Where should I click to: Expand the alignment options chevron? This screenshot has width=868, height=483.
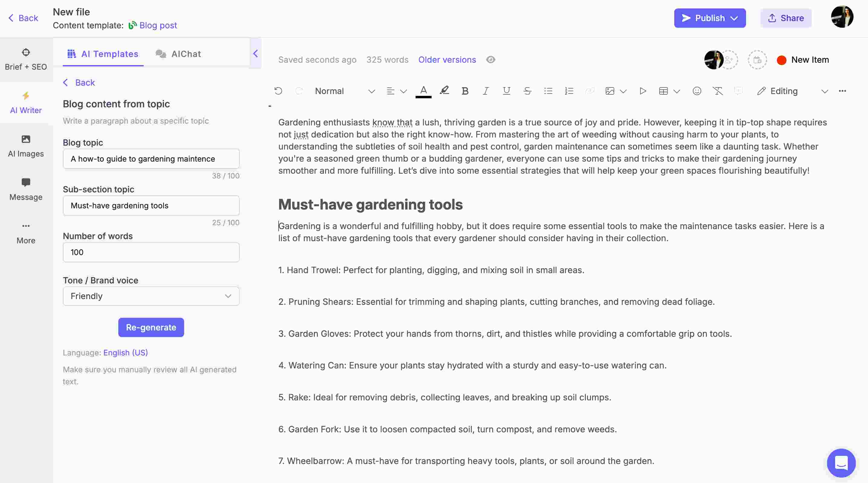click(x=403, y=91)
